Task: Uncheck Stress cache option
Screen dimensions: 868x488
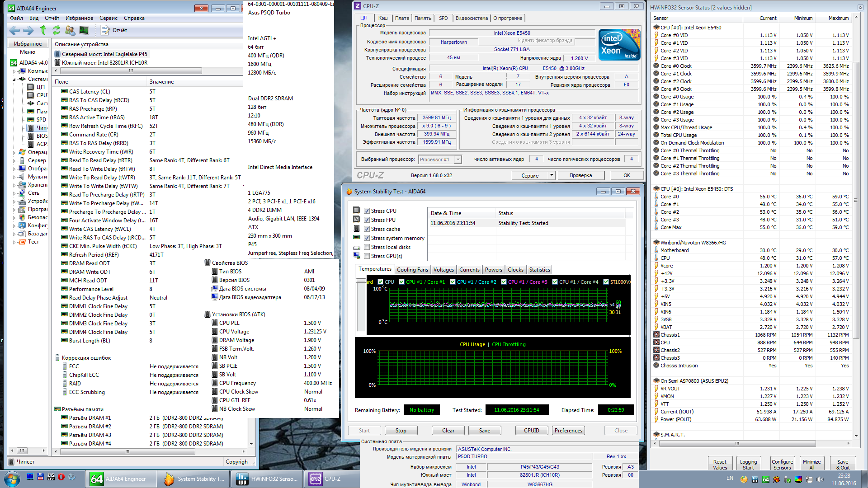Action: tap(367, 229)
